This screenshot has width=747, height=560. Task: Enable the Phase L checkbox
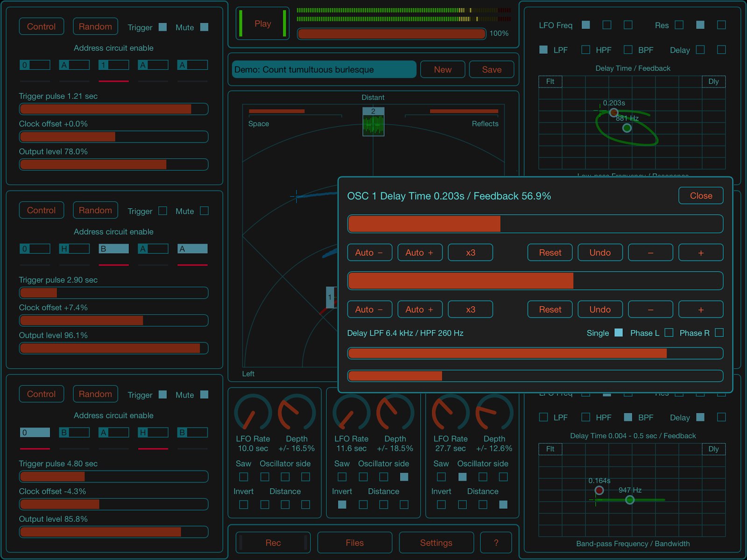[669, 333]
